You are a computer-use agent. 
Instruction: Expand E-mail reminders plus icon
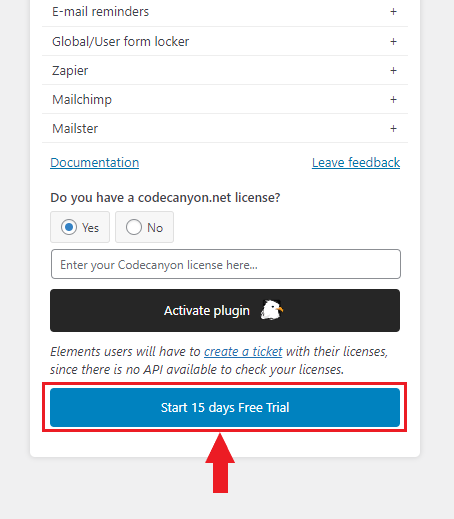[x=393, y=12]
